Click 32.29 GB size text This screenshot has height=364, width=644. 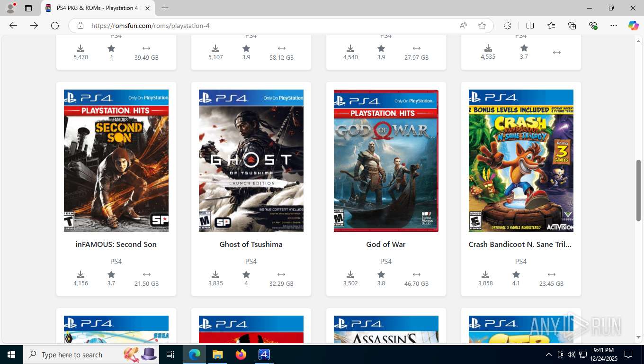pos(281,284)
